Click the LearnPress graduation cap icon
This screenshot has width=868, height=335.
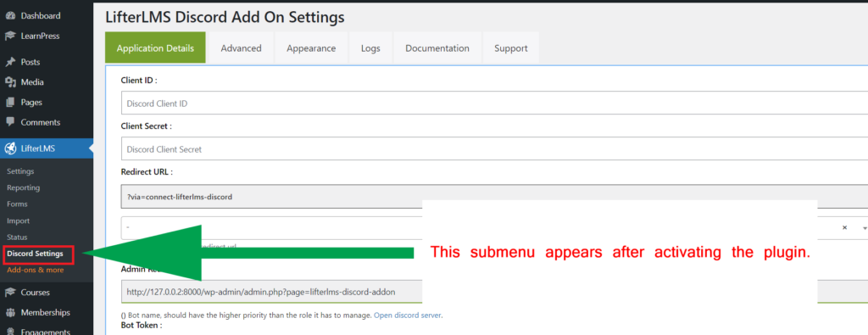point(10,36)
